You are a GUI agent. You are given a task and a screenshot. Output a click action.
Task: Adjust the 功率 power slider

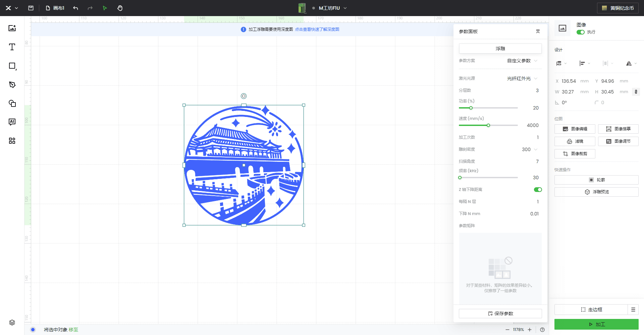[471, 108]
